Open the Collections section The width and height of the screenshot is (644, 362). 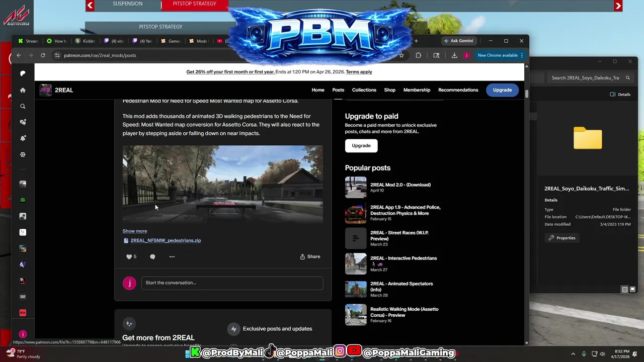(x=364, y=90)
